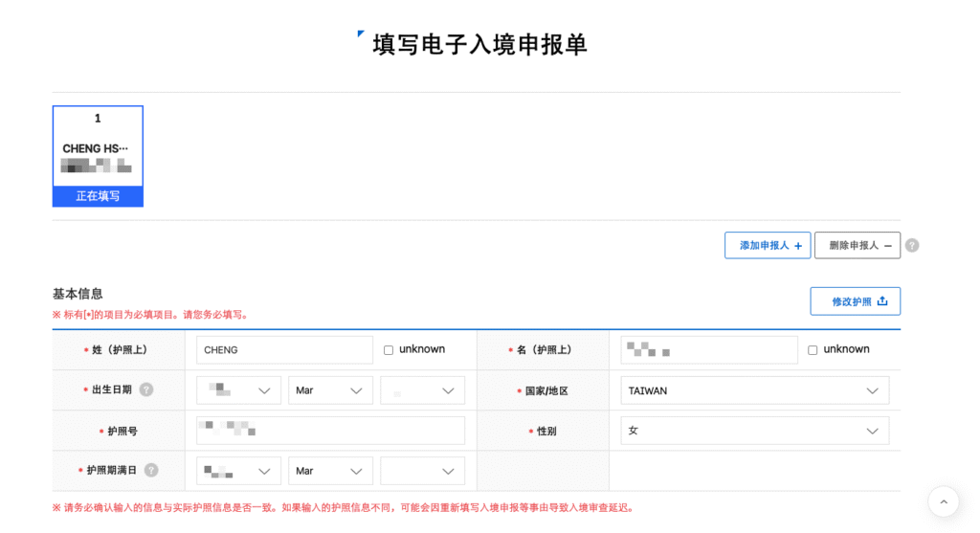Screen dimensions: 980x533
Task: Open the 性别 dropdown showing 女
Action: pos(754,432)
